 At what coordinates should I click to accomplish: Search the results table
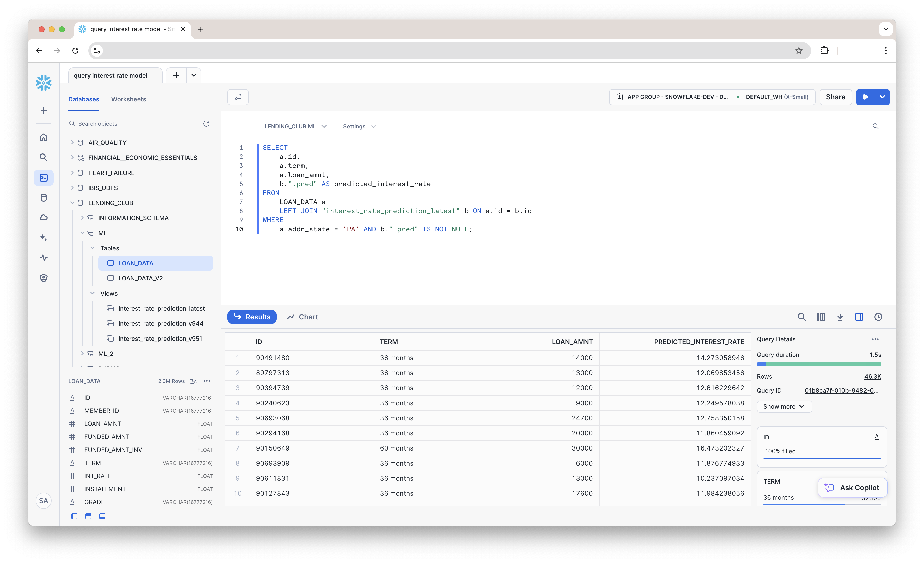[x=802, y=317]
